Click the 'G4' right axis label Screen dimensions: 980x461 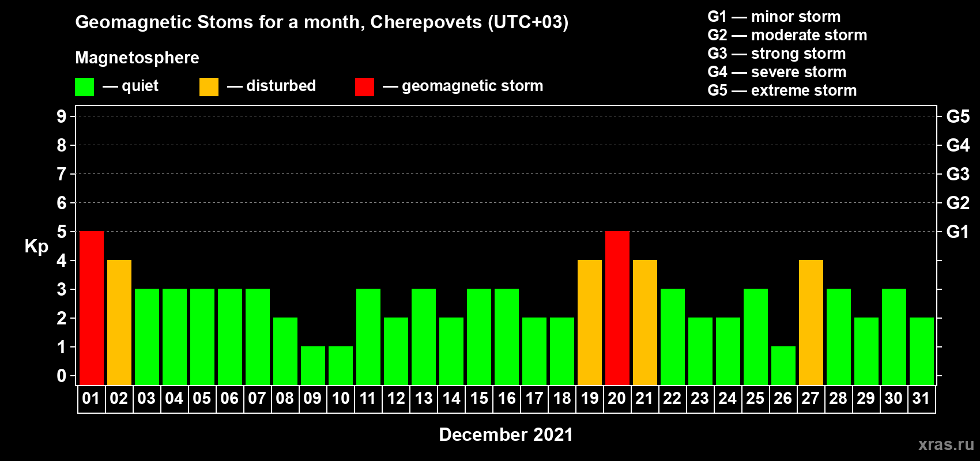tap(958, 145)
